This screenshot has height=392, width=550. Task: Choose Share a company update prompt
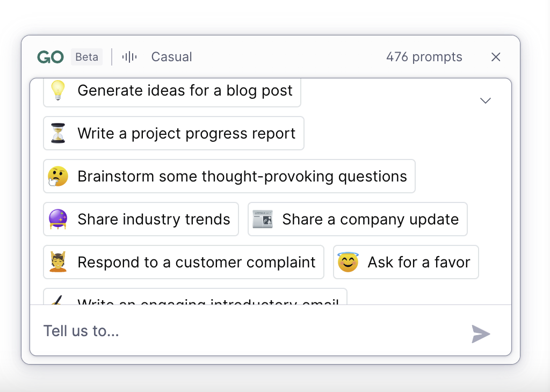[x=357, y=219]
